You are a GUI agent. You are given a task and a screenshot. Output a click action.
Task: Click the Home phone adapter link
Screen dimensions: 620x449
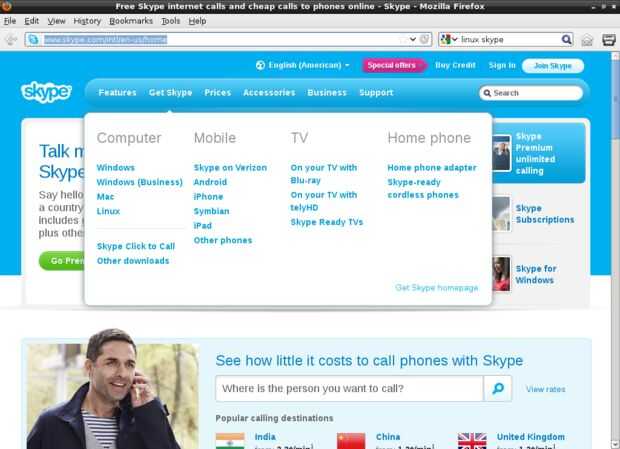coord(432,168)
